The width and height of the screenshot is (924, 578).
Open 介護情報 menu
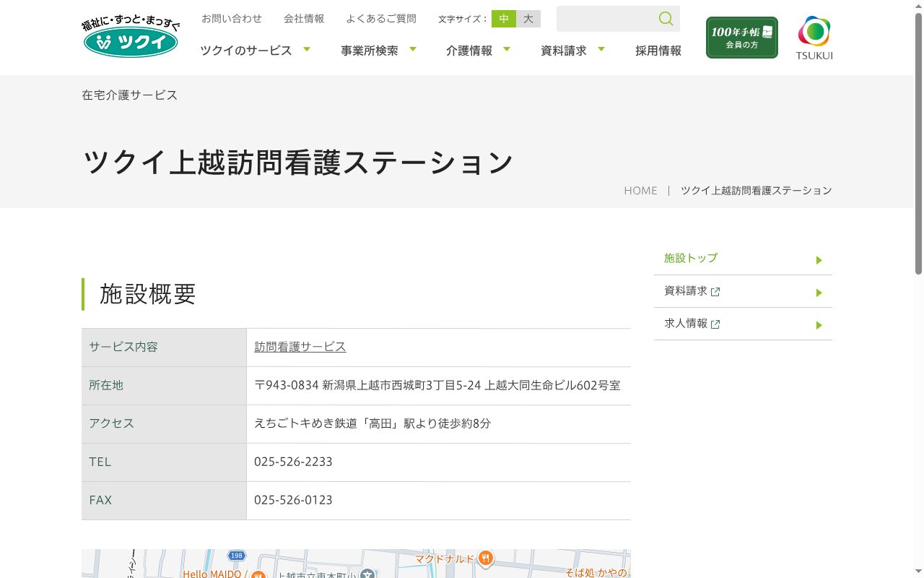tap(469, 51)
